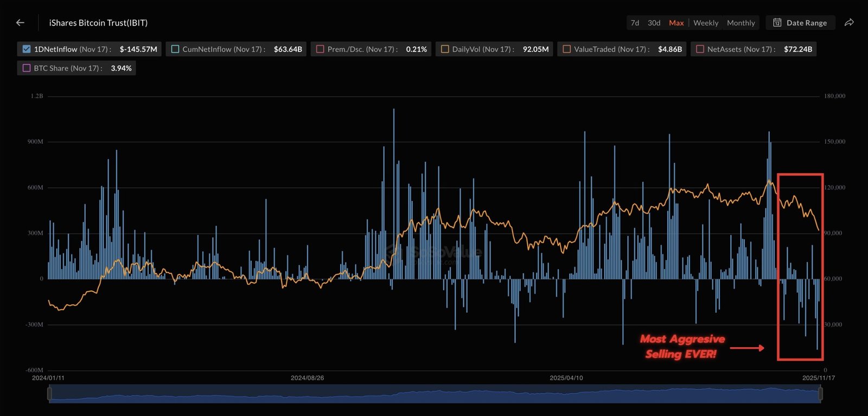Select the 7d time range
Screen dimensions: 868x416
pyautogui.click(x=635, y=23)
